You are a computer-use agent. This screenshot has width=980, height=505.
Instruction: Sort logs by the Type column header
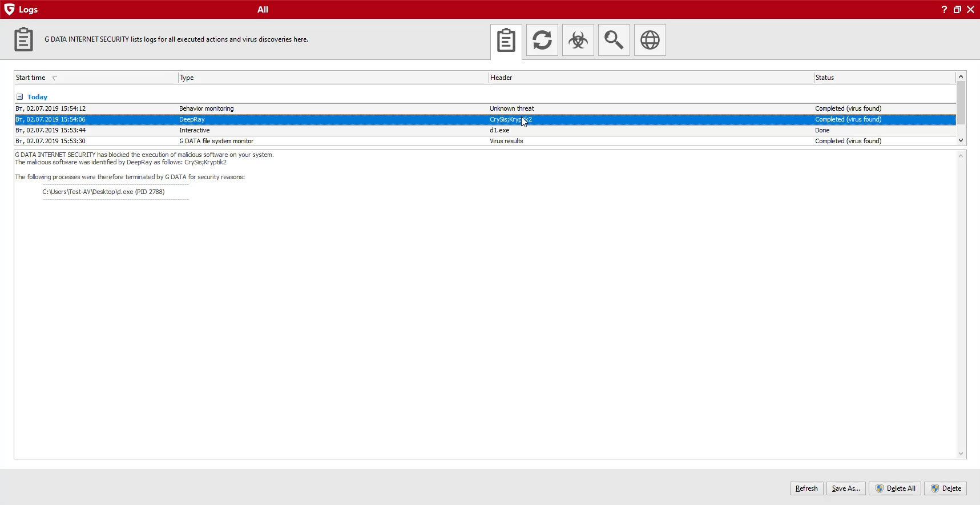click(333, 78)
